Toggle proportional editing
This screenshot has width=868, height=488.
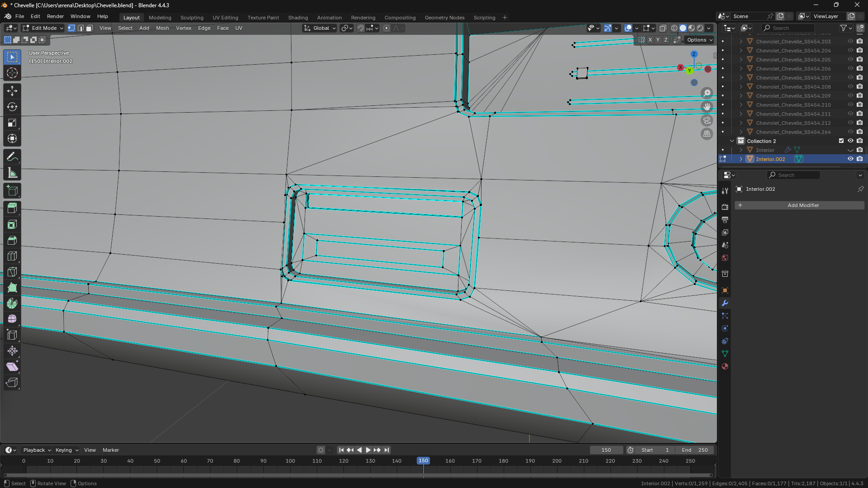[x=386, y=28]
